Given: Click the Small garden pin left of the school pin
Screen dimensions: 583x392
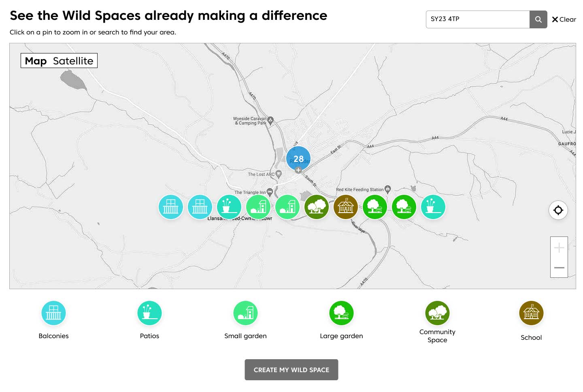Looking at the screenshot, I should point(287,207).
